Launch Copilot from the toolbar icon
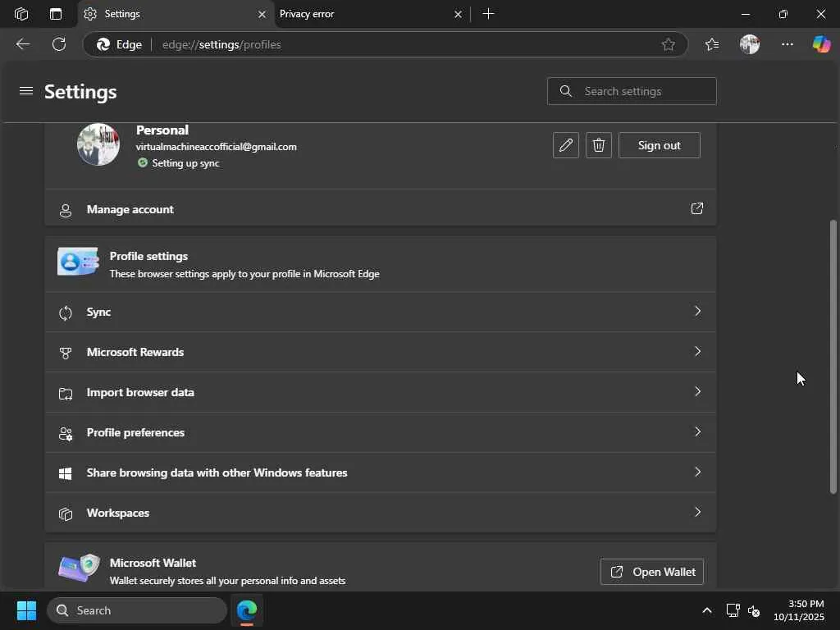Viewport: 840px width, 630px height. pyautogui.click(x=821, y=44)
